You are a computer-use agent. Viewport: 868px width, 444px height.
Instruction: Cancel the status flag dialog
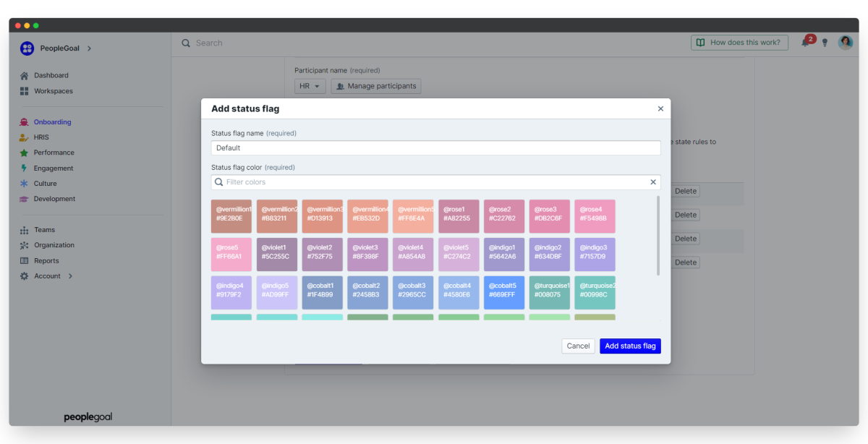pos(578,346)
